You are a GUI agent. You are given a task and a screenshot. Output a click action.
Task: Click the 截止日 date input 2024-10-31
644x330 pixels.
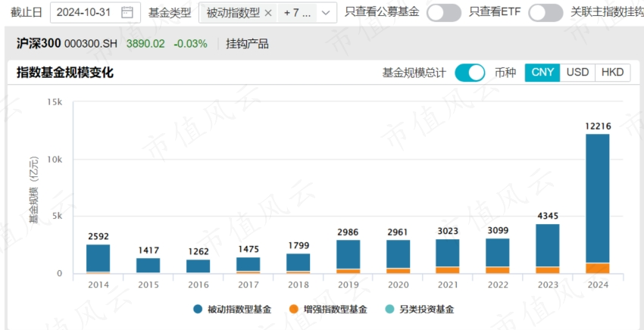95,12
